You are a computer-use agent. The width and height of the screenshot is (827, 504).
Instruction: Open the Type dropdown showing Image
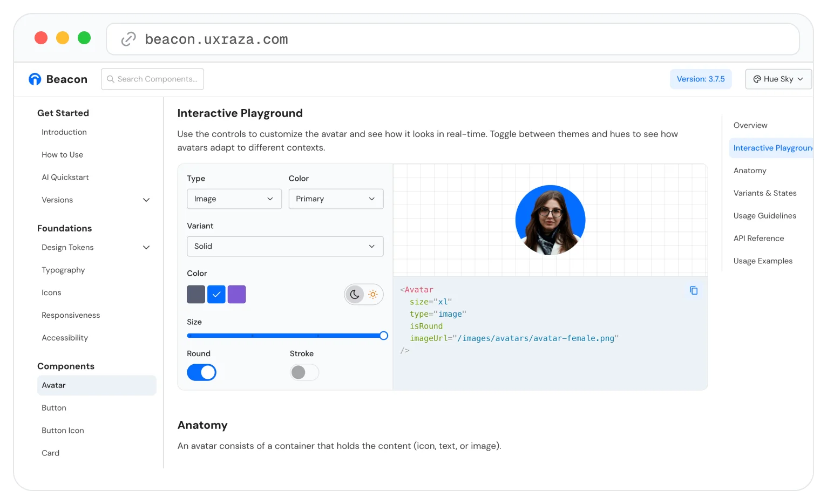pos(234,199)
